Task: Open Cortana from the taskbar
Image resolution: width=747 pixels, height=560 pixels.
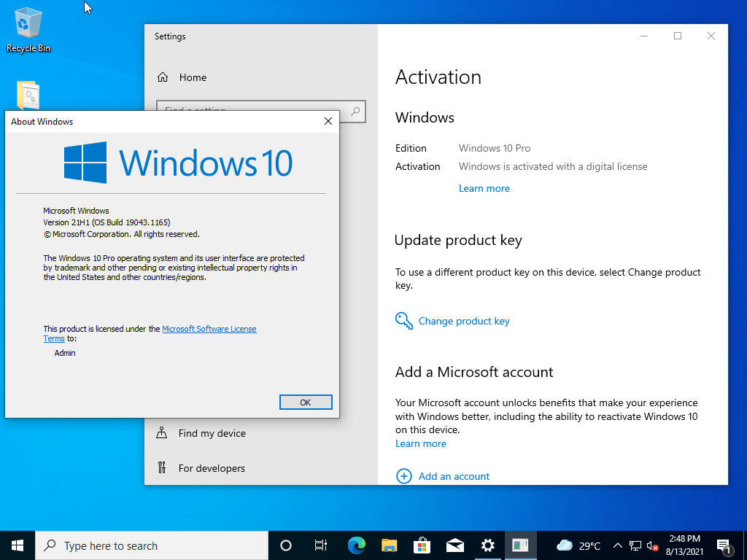Action: [286, 545]
